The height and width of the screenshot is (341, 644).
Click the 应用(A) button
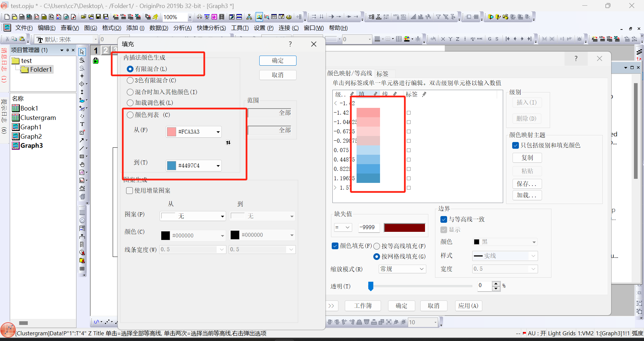click(x=468, y=306)
